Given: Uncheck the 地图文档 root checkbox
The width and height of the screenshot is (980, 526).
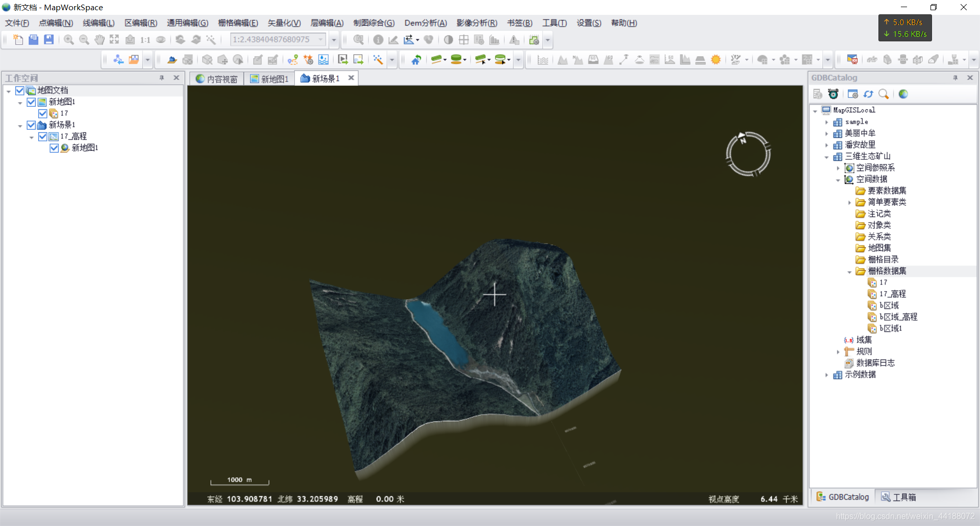Looking at the screenshot, I should (20, 90).
